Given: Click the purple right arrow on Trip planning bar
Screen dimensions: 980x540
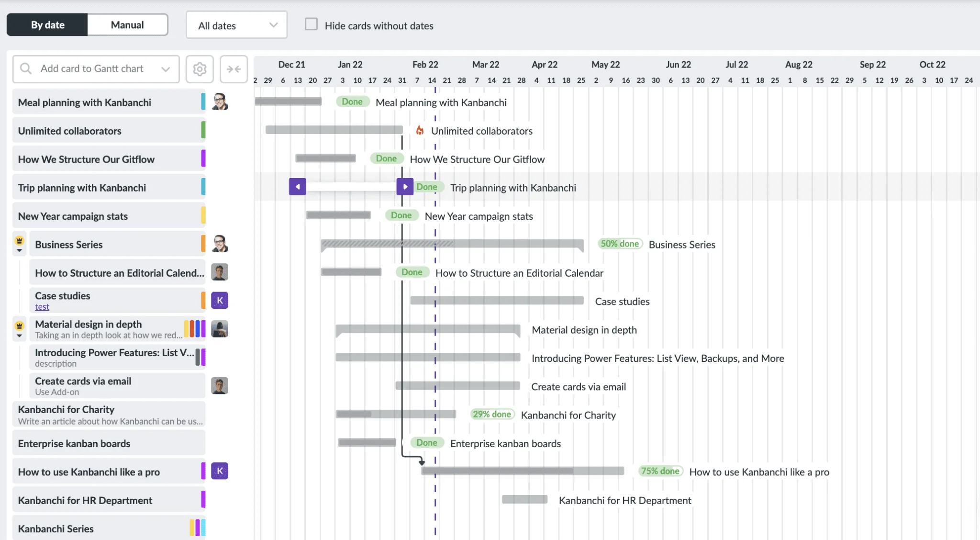Looking at the screenshot, I should click(x=405, y=187).
